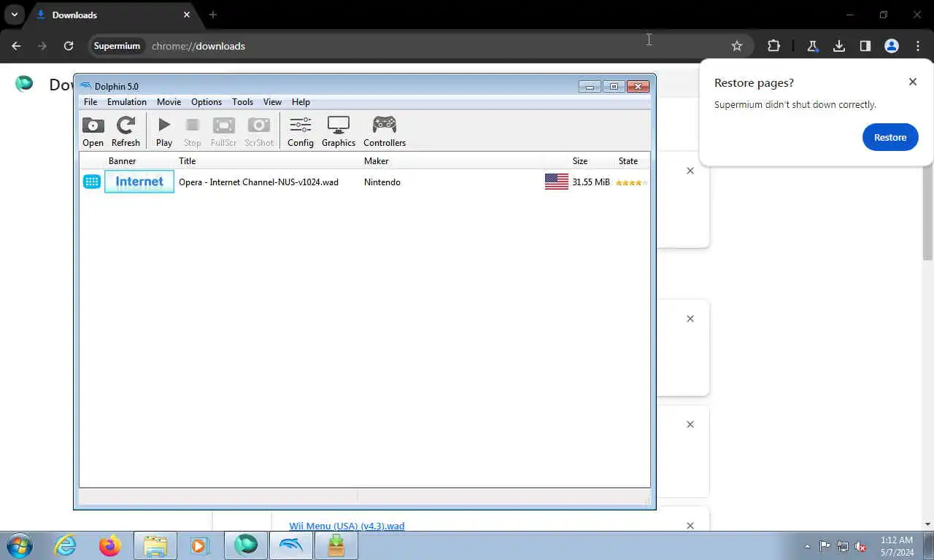This screenshot has width=934, height=560.
Task: Close the Downloads browser tab
Action: (187, 15)
